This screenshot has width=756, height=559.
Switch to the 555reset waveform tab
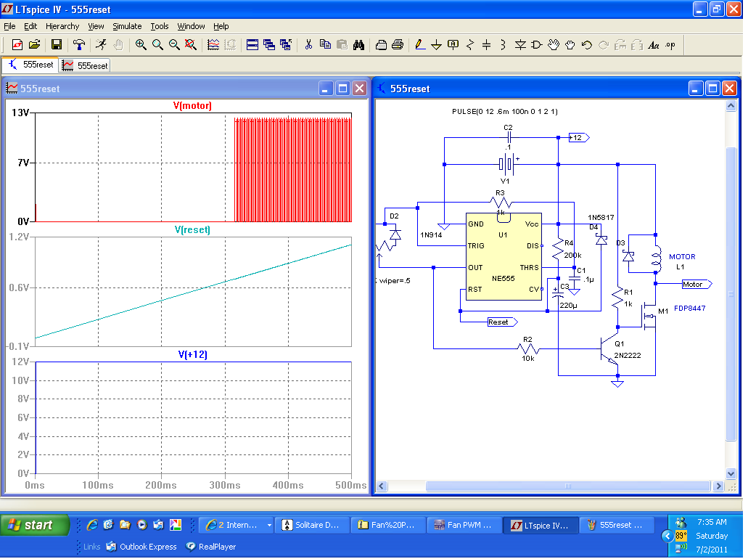tap(85, 65)
